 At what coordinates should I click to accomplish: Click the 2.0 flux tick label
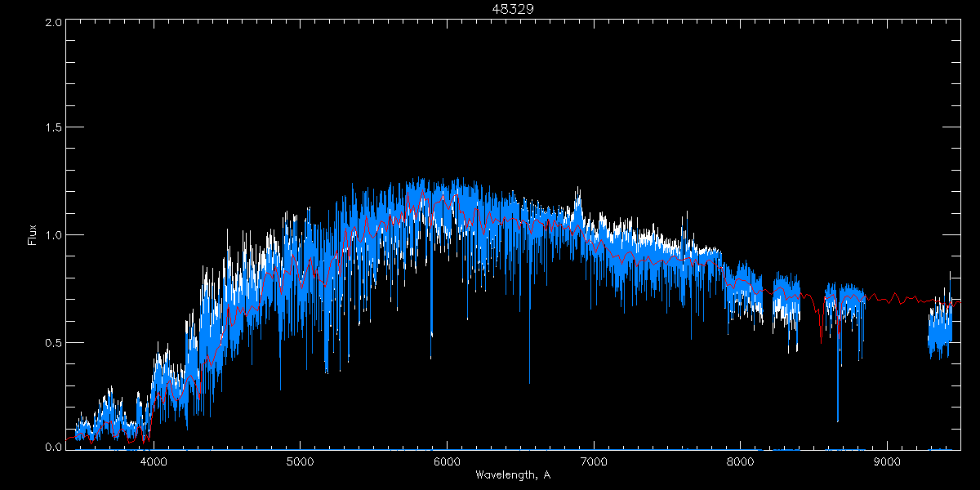coord(51,22)
